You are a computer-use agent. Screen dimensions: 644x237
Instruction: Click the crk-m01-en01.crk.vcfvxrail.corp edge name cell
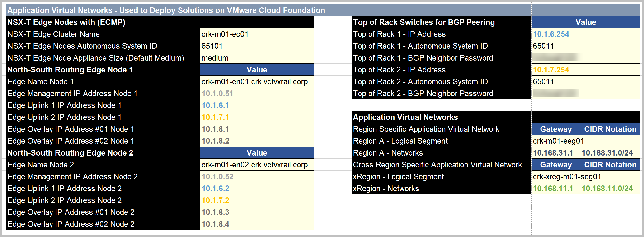[x=257, y=82]
